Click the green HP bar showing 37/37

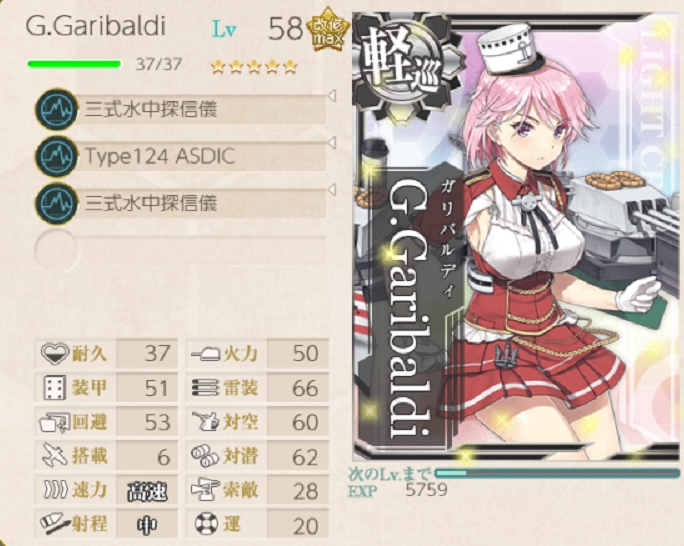pos(74,65)
